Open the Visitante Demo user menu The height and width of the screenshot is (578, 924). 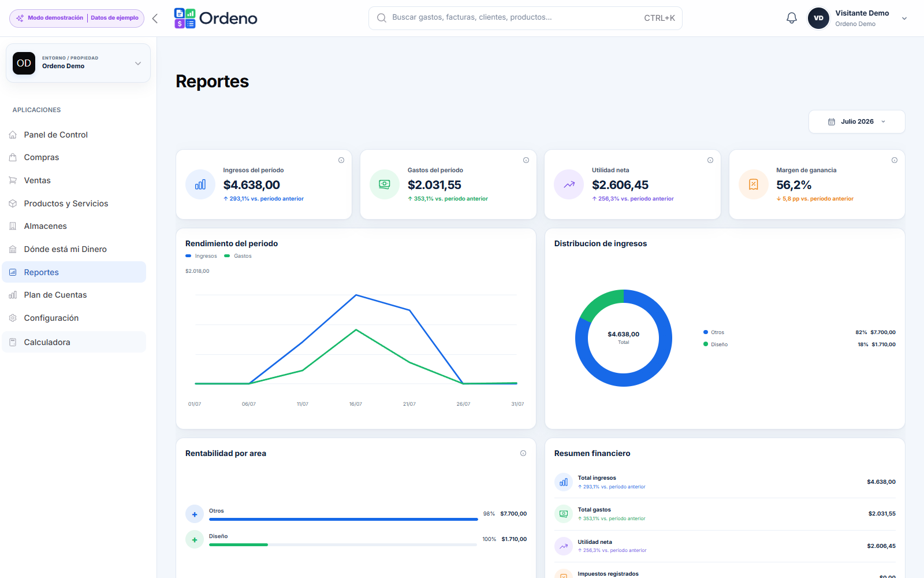click(858, 18)
